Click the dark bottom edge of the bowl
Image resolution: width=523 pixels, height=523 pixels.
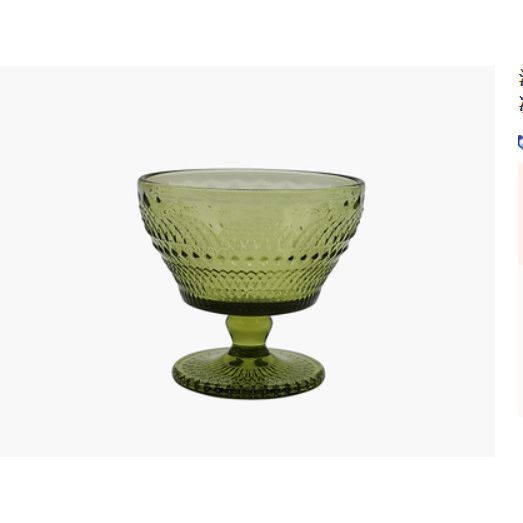pos(249,306)
